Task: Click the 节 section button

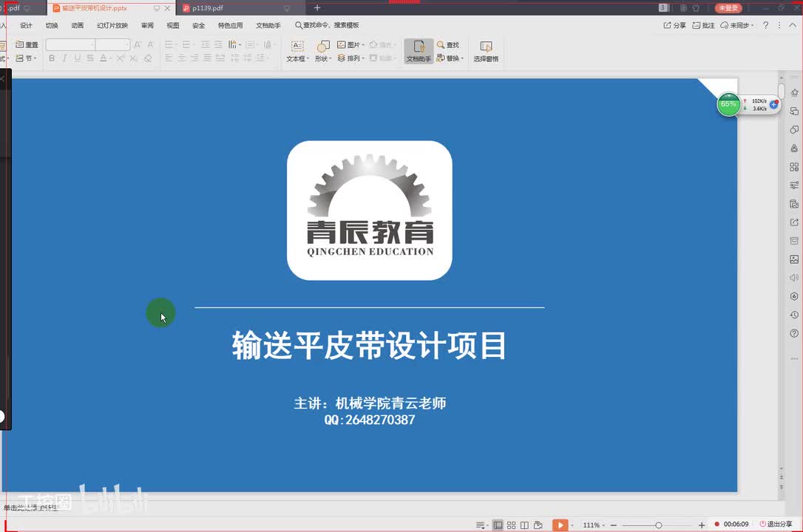Action: [26, 58]
